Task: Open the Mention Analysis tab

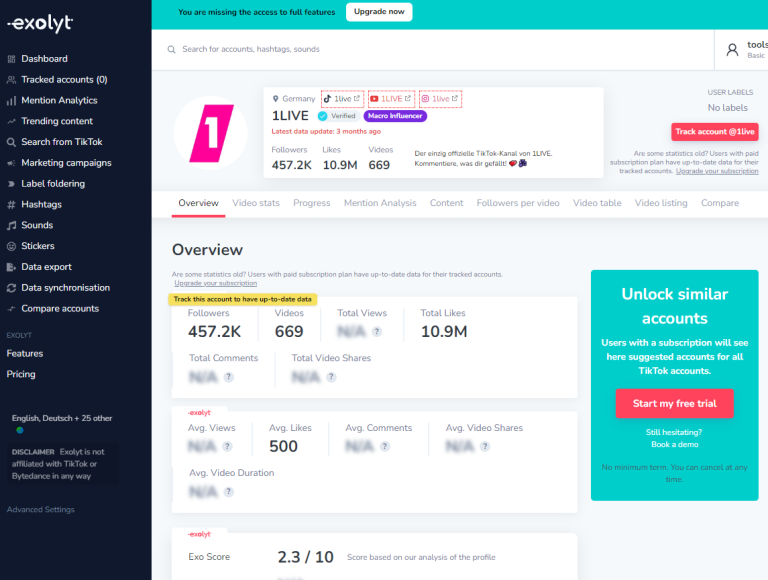Action: click(x=380, y=203)
